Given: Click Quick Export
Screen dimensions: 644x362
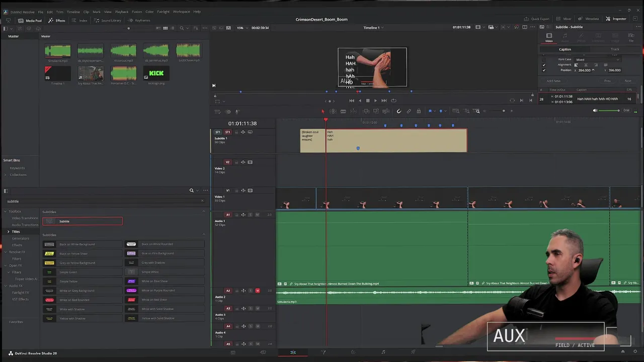Looking at the screenshot, I should 537,19.
